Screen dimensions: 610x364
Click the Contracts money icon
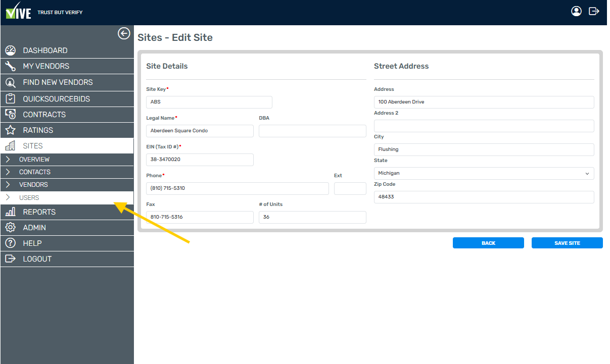pos(11,115)
